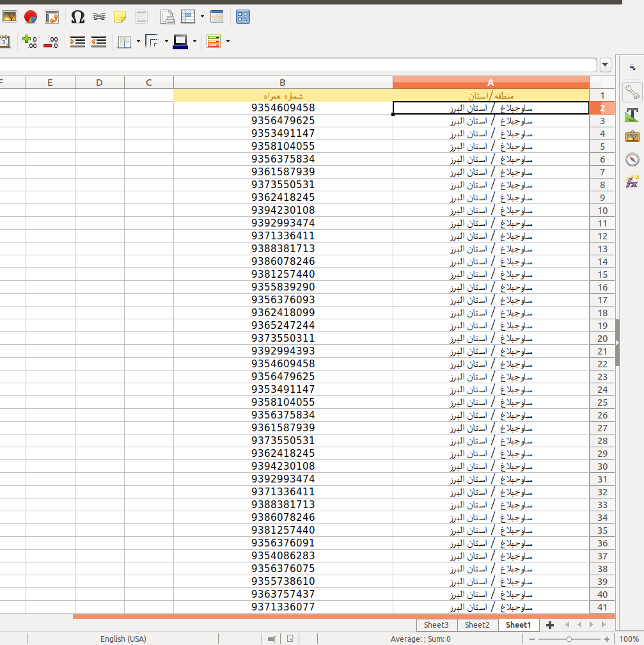Decrease the cell indent
The width and height of the screenshot is (644, 645).
click(x=98, y=42)
